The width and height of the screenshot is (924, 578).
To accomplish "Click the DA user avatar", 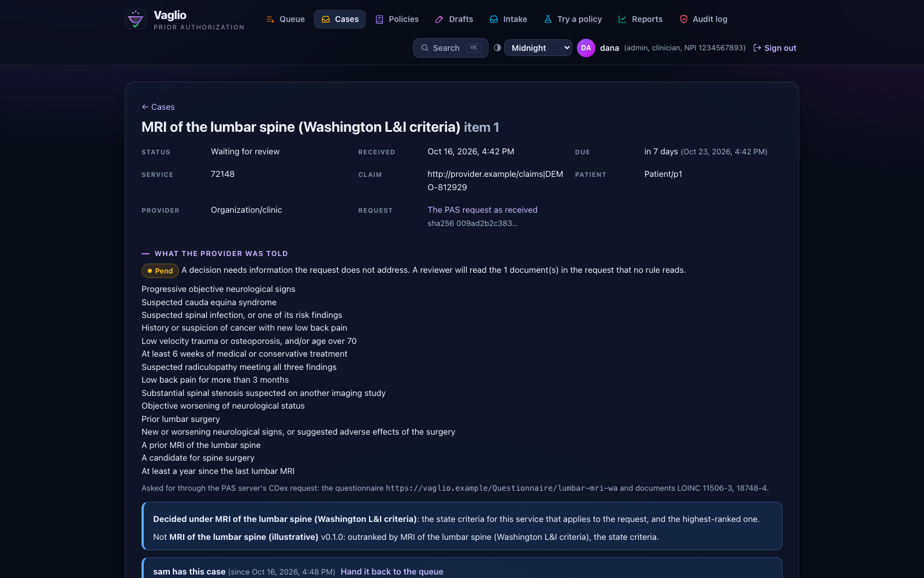I will point(586,48).
